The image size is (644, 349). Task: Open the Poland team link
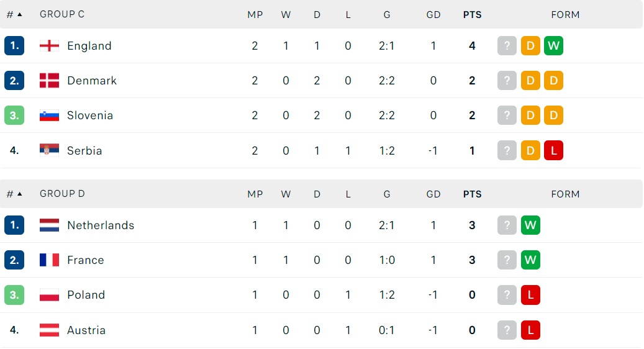click(86, 295)
